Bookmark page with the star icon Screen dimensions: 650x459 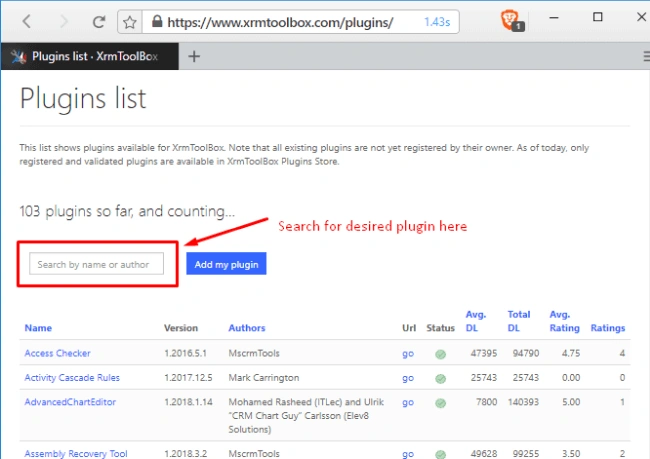click(130, 22)
